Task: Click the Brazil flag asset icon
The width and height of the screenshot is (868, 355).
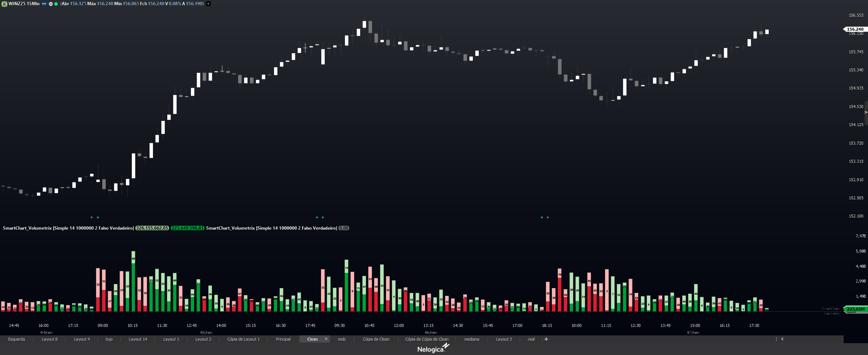Action: tap(4, 4)
